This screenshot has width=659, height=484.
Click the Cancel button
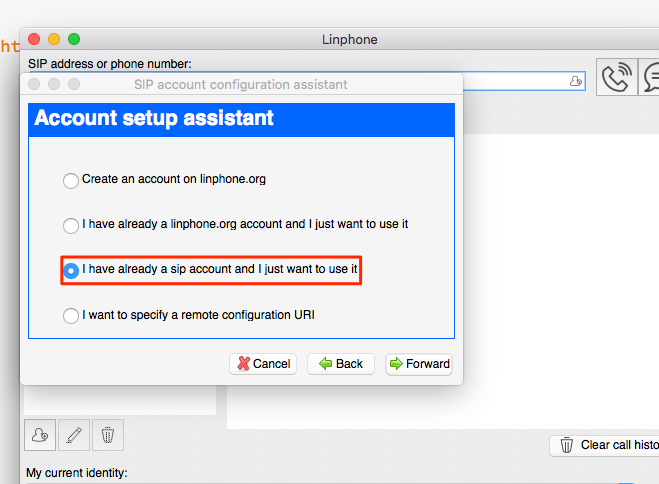click(x=263, y=364)
